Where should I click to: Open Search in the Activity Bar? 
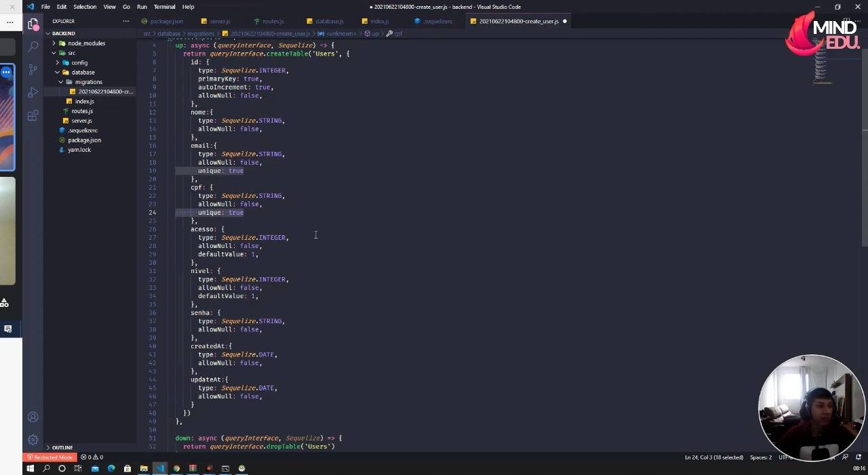pyautogui.click(x=33, y=46)
